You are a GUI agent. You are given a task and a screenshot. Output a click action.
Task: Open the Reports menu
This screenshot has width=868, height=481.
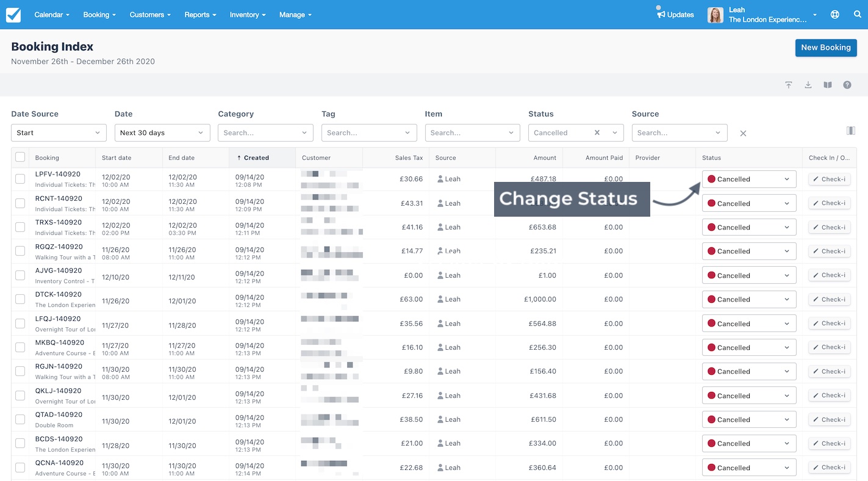click(200, 15)
